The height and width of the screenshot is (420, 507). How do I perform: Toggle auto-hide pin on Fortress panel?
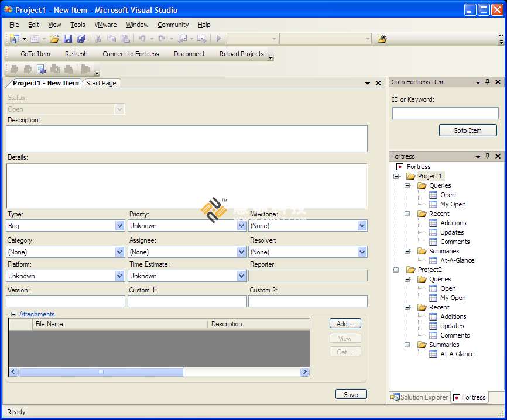tap(488, 156)
